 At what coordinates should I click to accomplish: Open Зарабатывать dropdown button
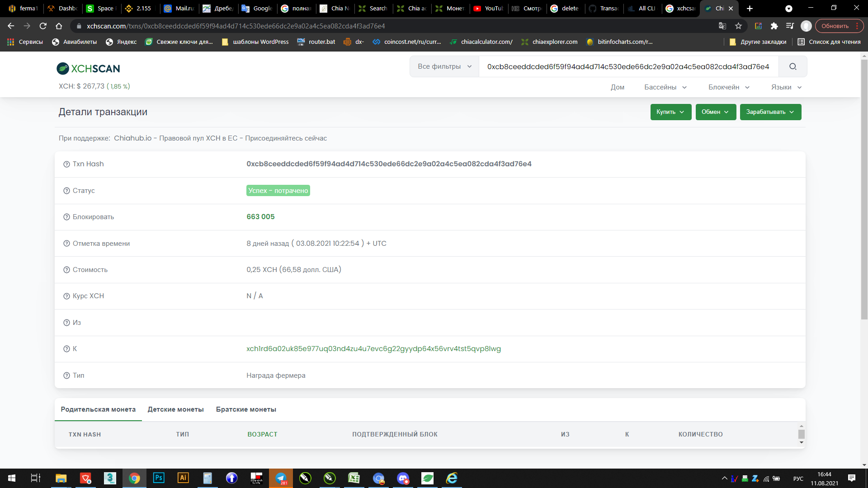770,112
